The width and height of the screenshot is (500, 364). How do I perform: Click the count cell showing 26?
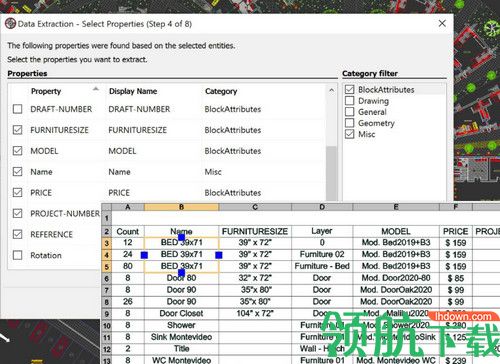click(x=128, y=301)
